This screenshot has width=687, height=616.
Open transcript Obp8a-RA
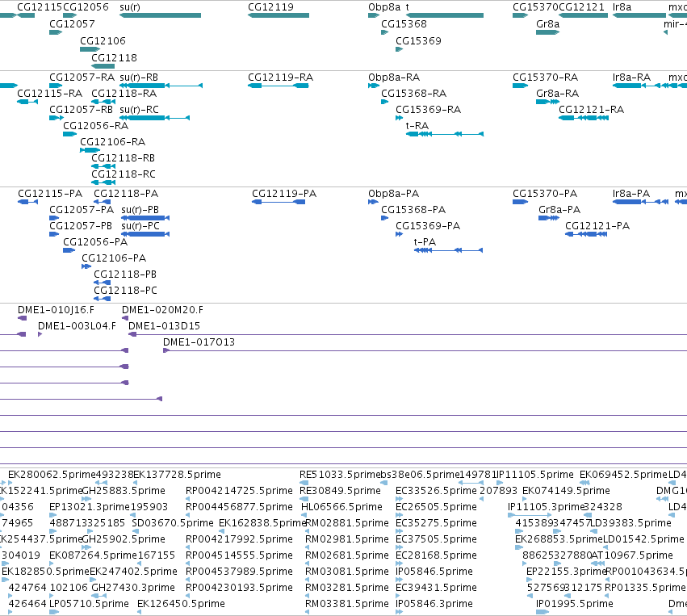point(394,78)
